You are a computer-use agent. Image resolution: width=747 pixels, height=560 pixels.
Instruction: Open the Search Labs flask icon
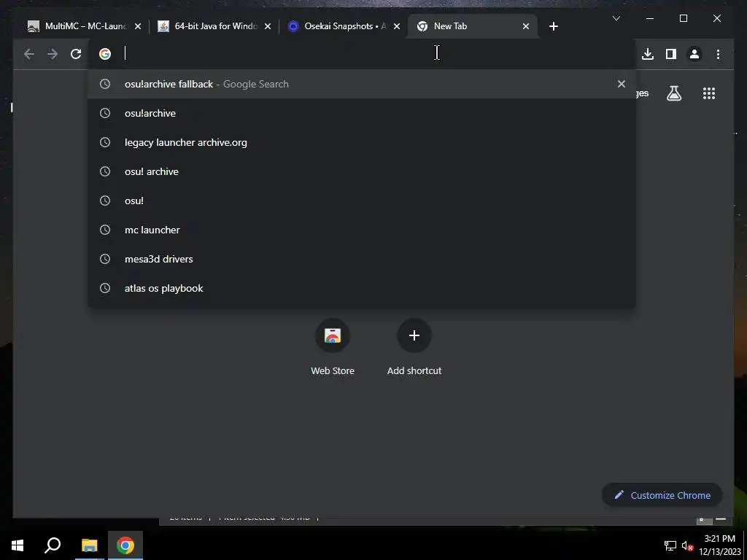(673, 93)
